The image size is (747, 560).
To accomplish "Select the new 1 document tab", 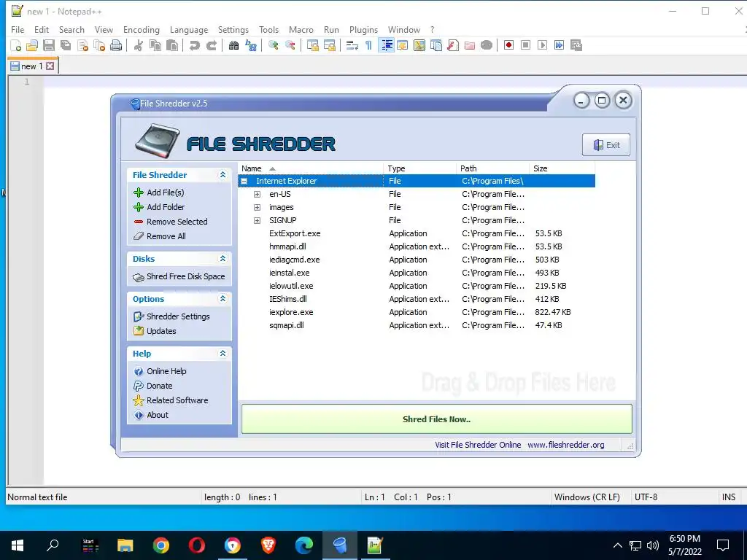I will tap(32, 66).
